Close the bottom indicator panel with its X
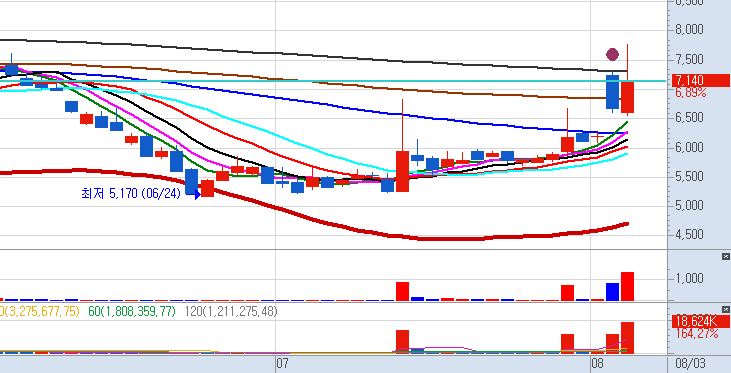731x373 pixels. click(x=725, y=310)
